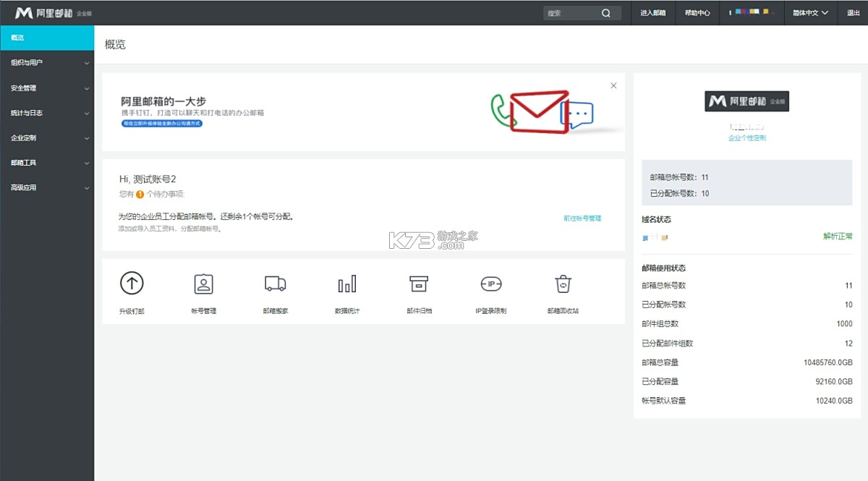Open 邮件归档 mail archive box icon
The height and width of the screenshot is (481, 868).
coord(419,284)
